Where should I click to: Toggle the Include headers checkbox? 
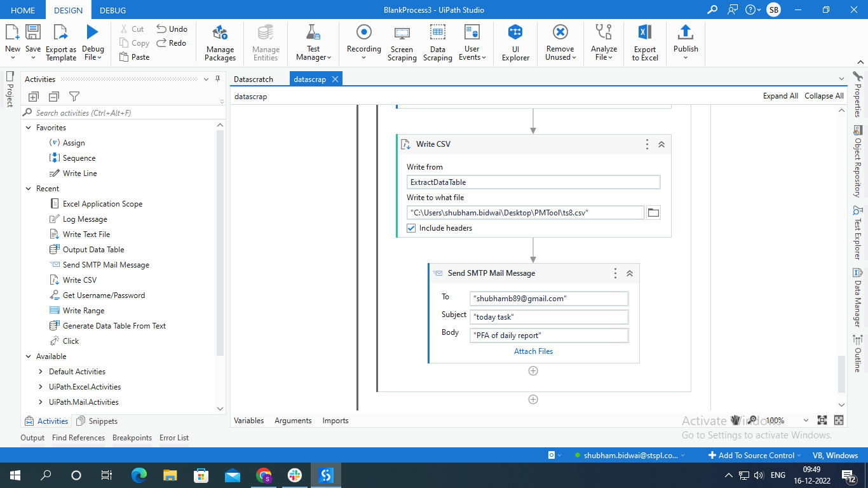click(x=411, y=228)
